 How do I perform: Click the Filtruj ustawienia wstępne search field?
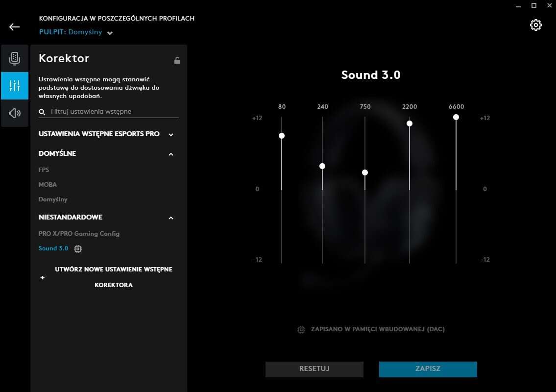(113, 112)
